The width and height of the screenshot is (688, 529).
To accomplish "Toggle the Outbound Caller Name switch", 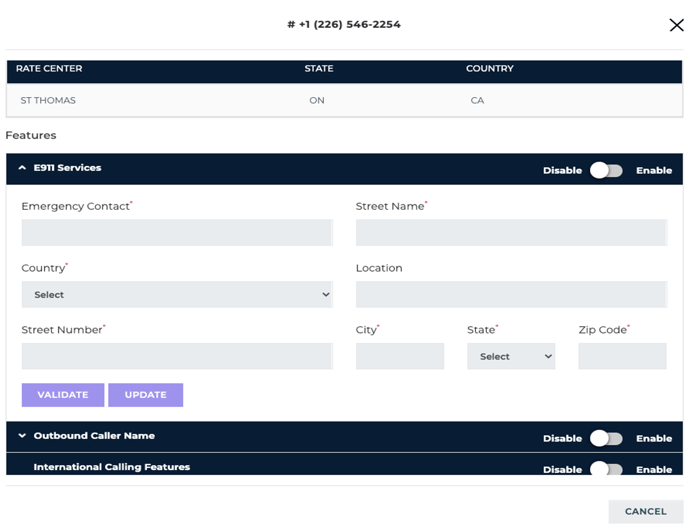I will [x=606, y=438].
